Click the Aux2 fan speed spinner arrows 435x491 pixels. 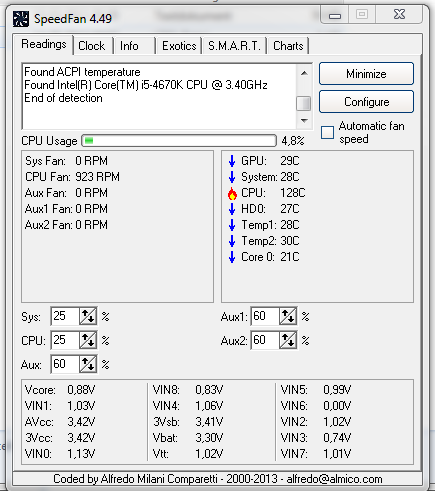click(288, 340)
